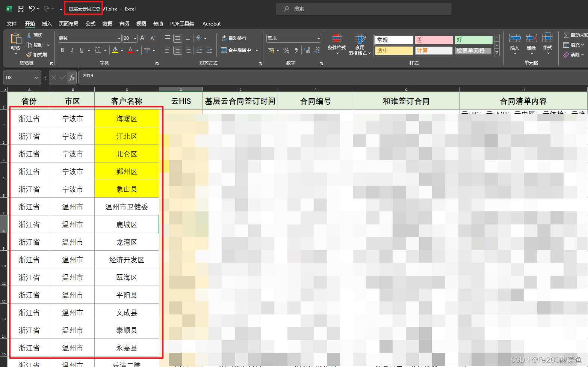
Task: Click the Save icon in title bar
Action: [21, 9]
